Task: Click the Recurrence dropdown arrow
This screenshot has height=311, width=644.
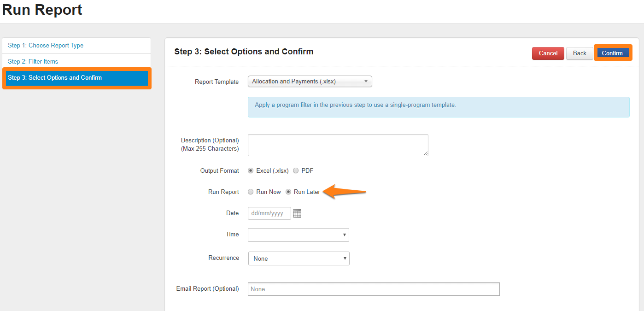Action: pyautogui.click(x=345, y=258)
